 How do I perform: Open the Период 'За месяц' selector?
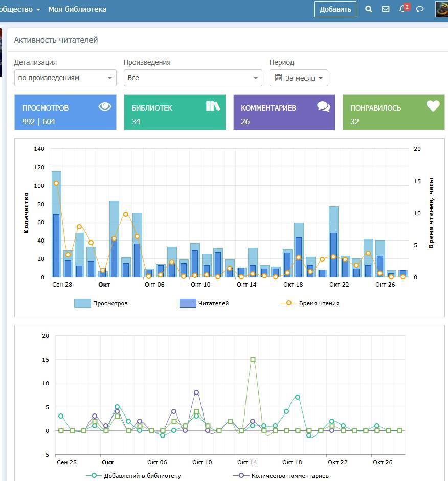[x=299, y=78]
